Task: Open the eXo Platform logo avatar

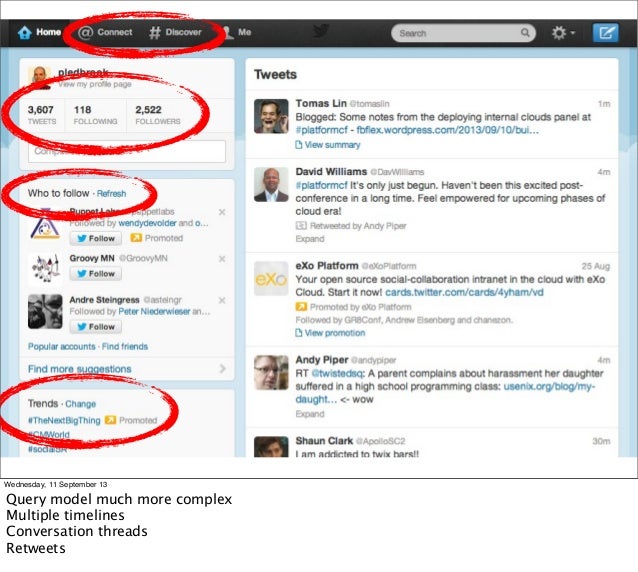Action: point(271,279)
